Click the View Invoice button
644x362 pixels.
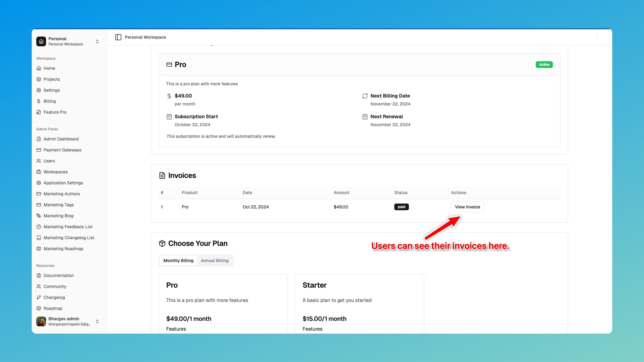pyautogui.click(x=467, y=207)
